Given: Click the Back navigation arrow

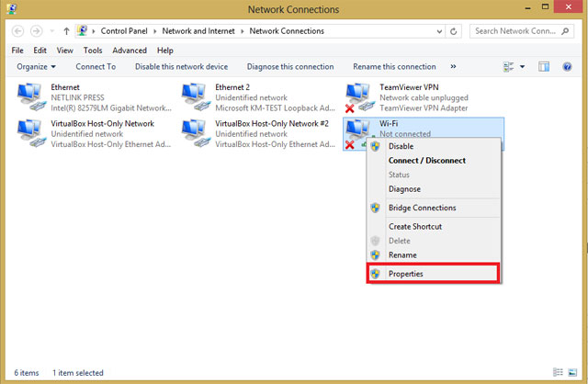Looking at the screenshot, I should pos(17,31).
